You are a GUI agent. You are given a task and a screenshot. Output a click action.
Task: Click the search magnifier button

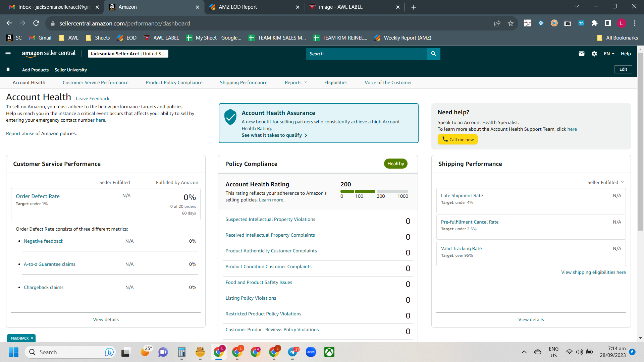tap(433, 54)
